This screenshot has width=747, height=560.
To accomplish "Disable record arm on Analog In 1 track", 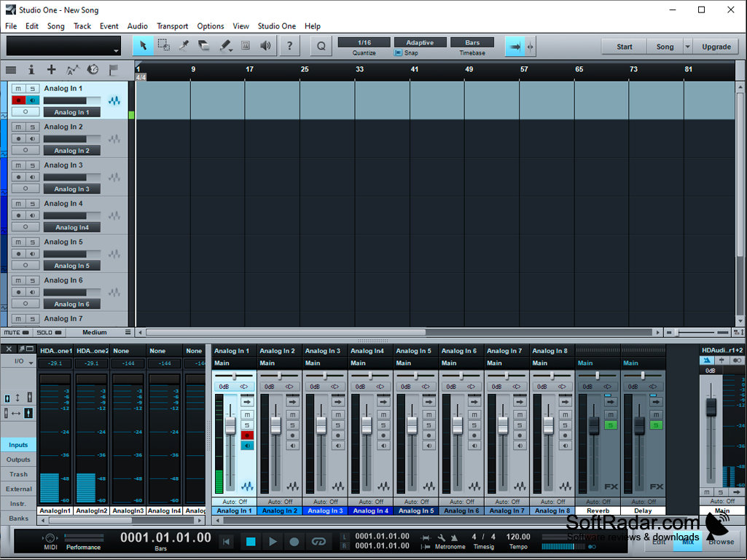I will (x=18, y=100).
